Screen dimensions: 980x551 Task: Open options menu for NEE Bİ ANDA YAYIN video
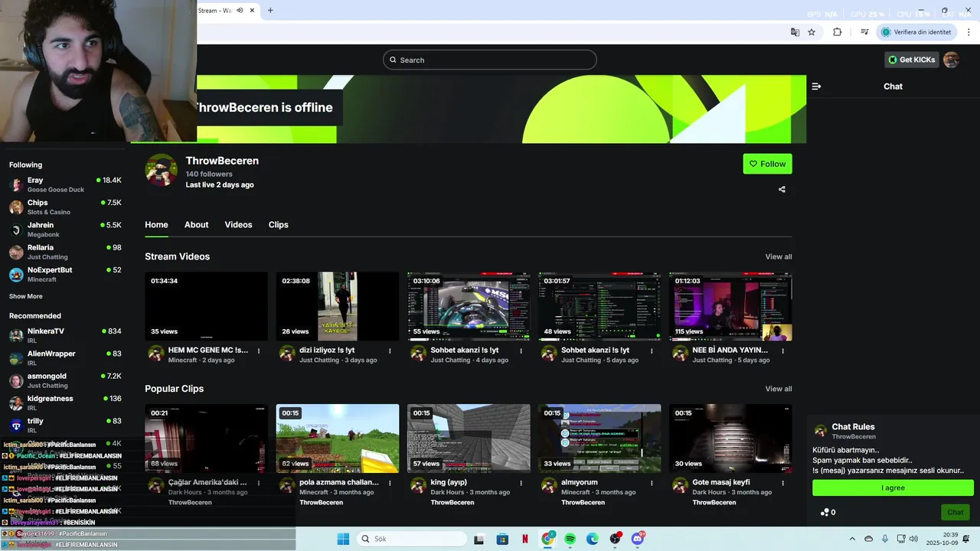point(782,350)
